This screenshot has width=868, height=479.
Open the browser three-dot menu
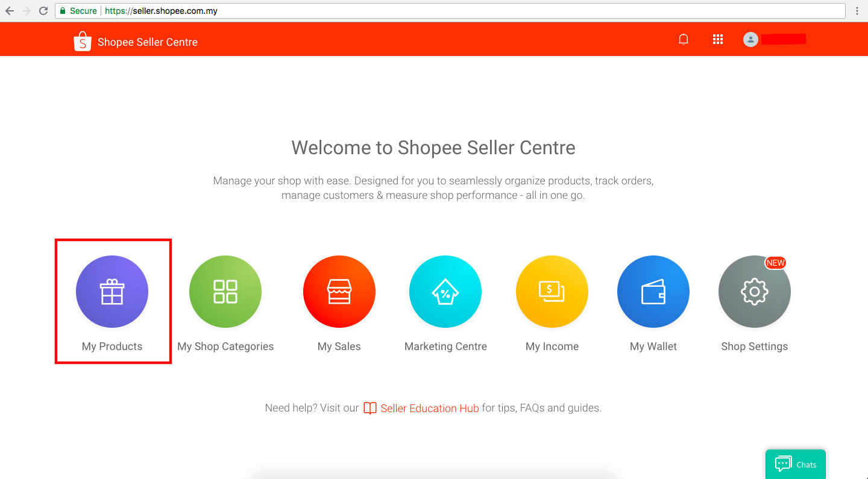(x=857, y=11)
